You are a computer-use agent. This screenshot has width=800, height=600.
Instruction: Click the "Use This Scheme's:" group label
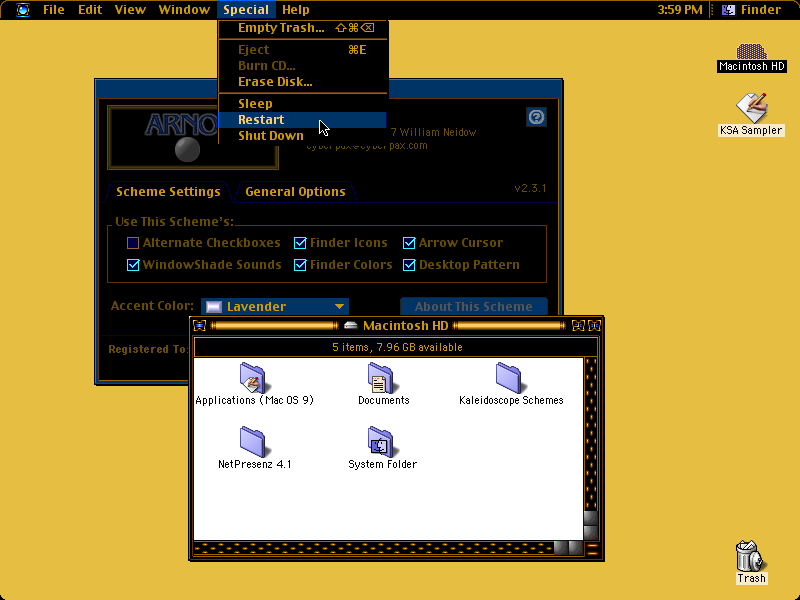[174, 222]
